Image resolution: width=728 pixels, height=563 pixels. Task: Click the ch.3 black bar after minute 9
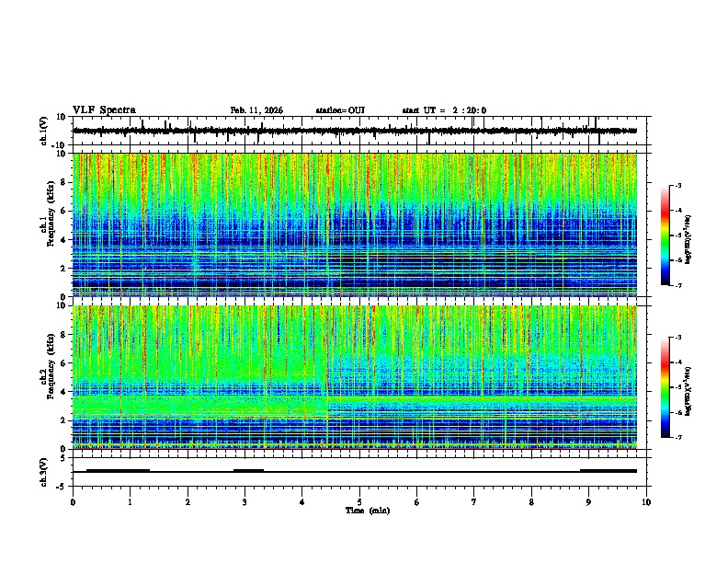(x=609, y=470)
